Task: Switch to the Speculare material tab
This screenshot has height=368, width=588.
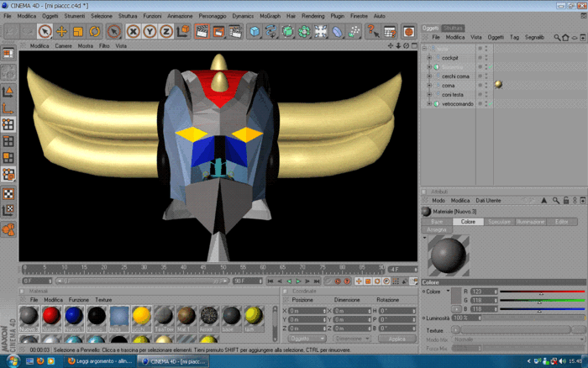Action: point(499,222)
